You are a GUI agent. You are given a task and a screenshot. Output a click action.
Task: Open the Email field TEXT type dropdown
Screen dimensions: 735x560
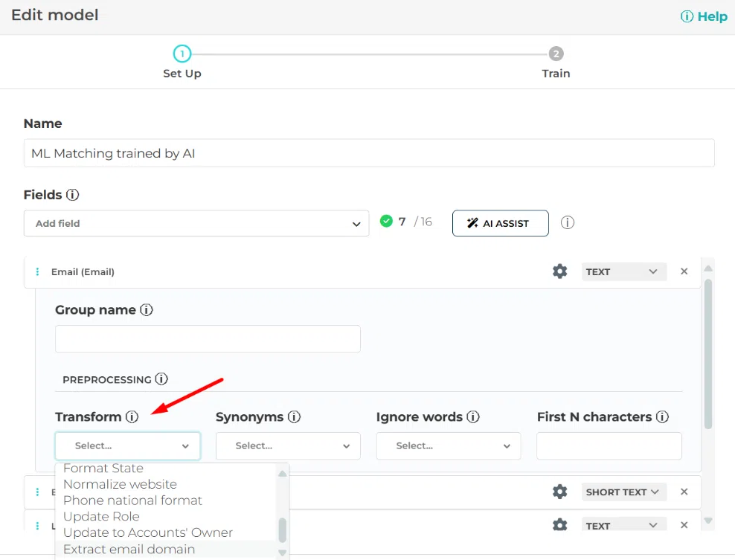click(623, 271)
